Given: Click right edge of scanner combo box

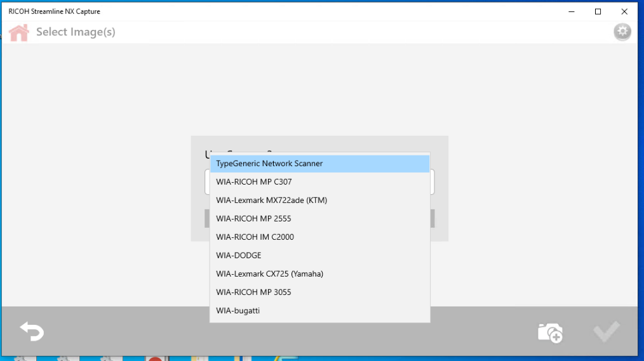Looking at the screenshot, I should 433,183.
